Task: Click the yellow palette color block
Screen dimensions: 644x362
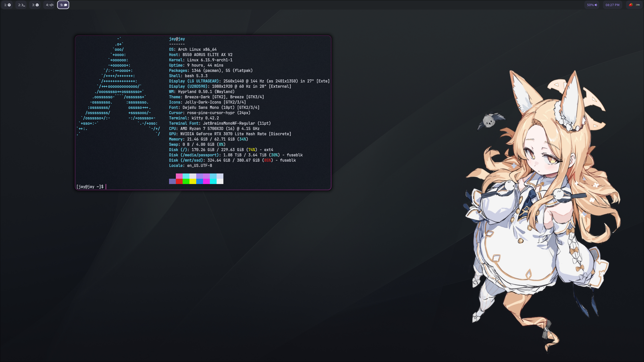Action: tap(193, 181)
